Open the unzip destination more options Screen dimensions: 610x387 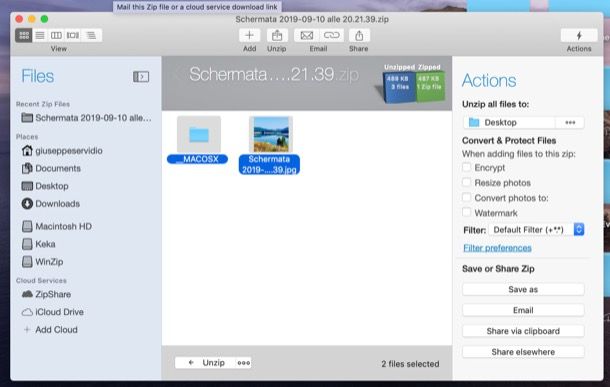point(570,123)
